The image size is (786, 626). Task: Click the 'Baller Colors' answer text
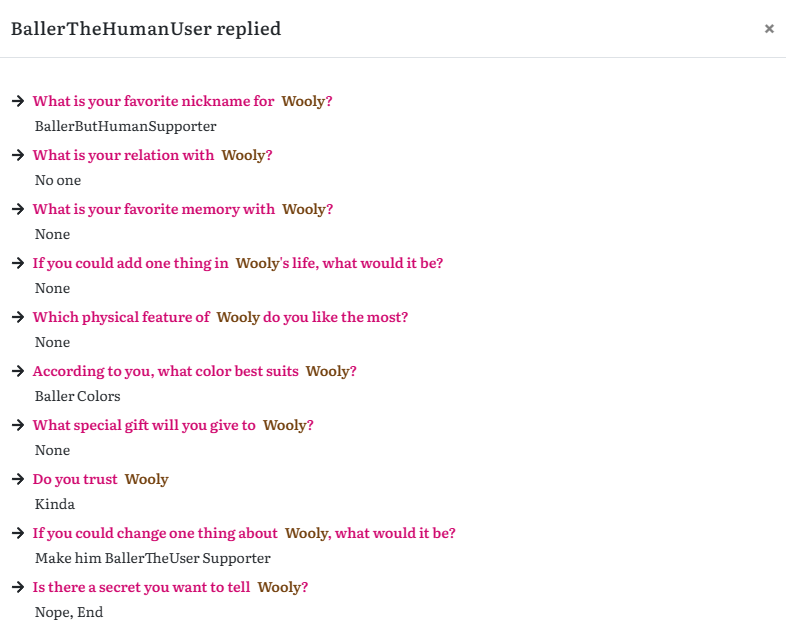pos(78,396)
